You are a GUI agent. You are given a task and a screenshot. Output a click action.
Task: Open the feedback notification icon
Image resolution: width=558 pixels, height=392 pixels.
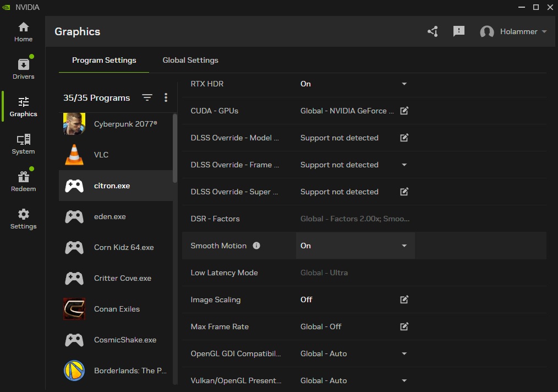[459, 31]
